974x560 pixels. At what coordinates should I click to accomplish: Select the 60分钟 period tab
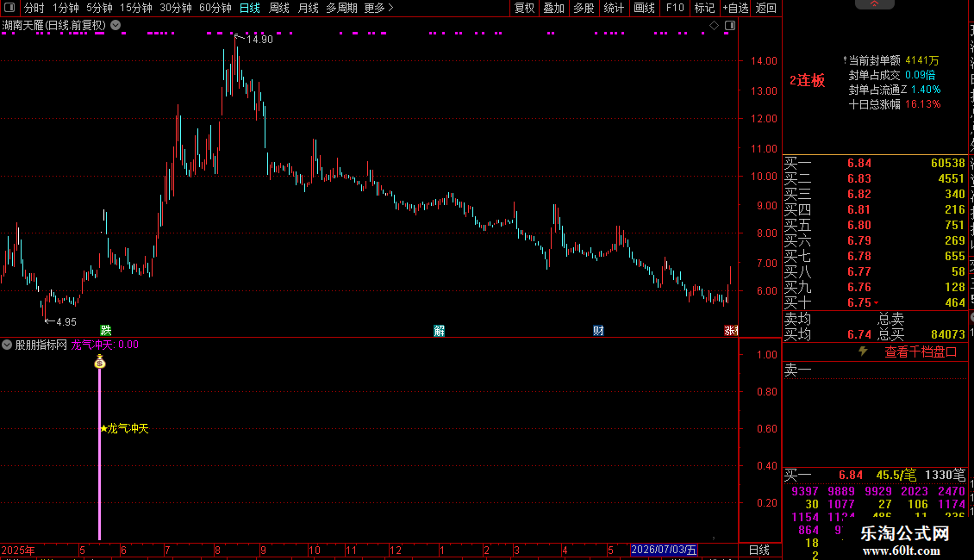point(215,8)
